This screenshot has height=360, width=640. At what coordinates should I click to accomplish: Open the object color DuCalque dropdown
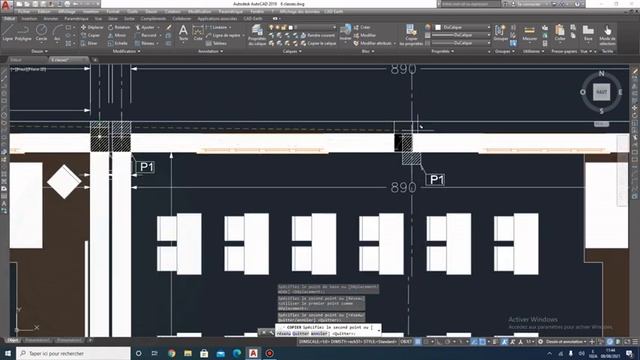tap(463, 27)
